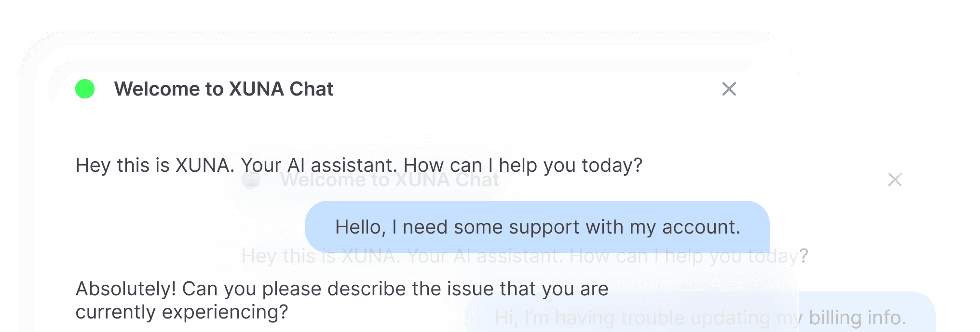Click the "Hello, I need some support" bubble
This screenshot has width=980, height=332.
click(x=537, y=227)
